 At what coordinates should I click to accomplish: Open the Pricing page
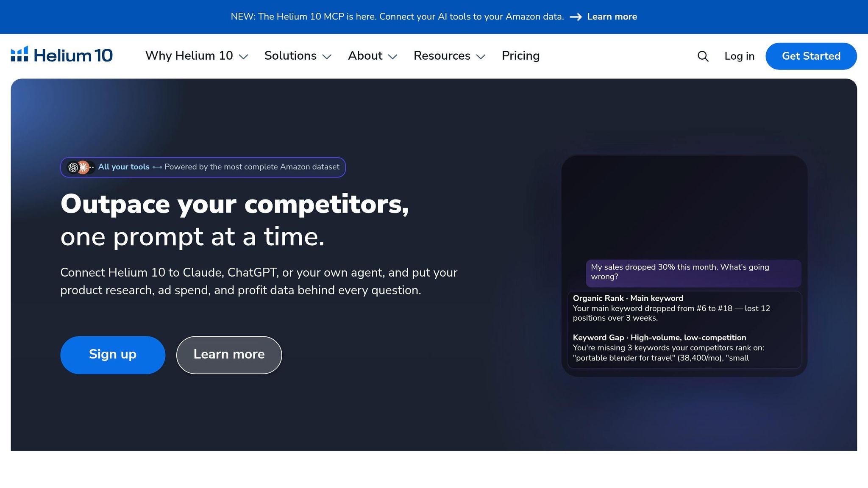520,56
